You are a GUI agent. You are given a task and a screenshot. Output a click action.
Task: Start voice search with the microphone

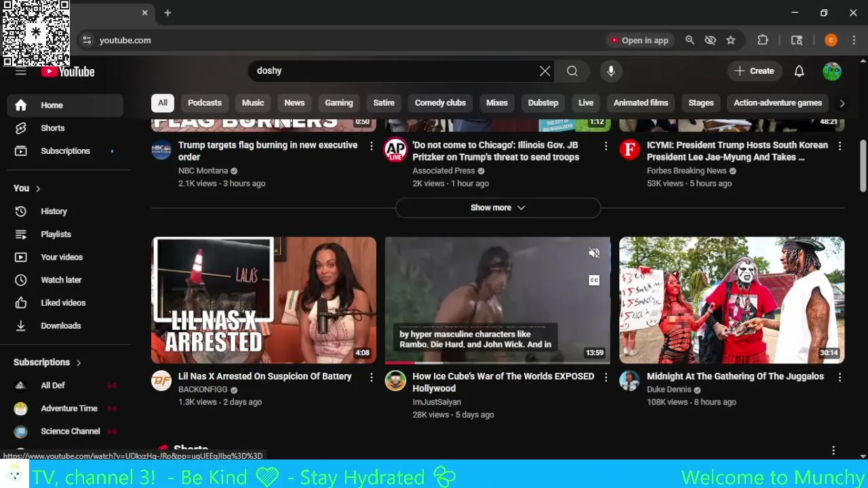click(611, 70)
